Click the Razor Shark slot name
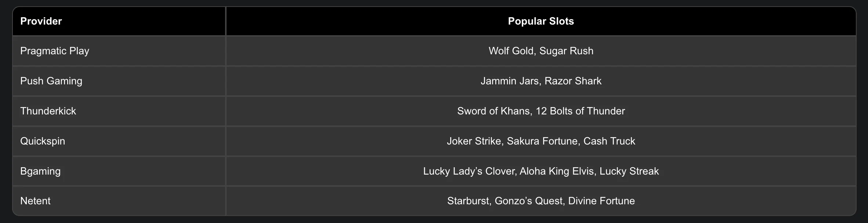The width and height of the screenshot is (868, 223). [x=573, y=81]
